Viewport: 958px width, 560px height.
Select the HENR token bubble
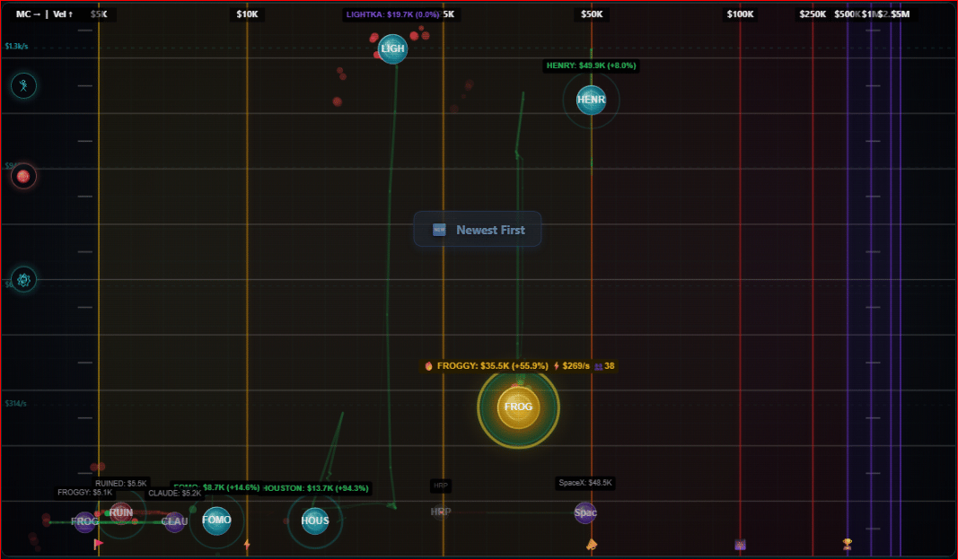click(x=591, y=100)
